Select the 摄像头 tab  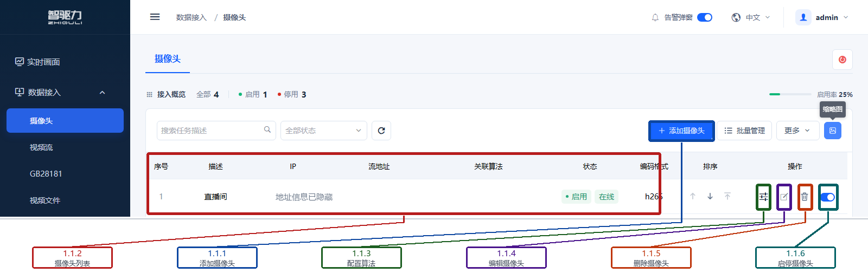[168, 59]
